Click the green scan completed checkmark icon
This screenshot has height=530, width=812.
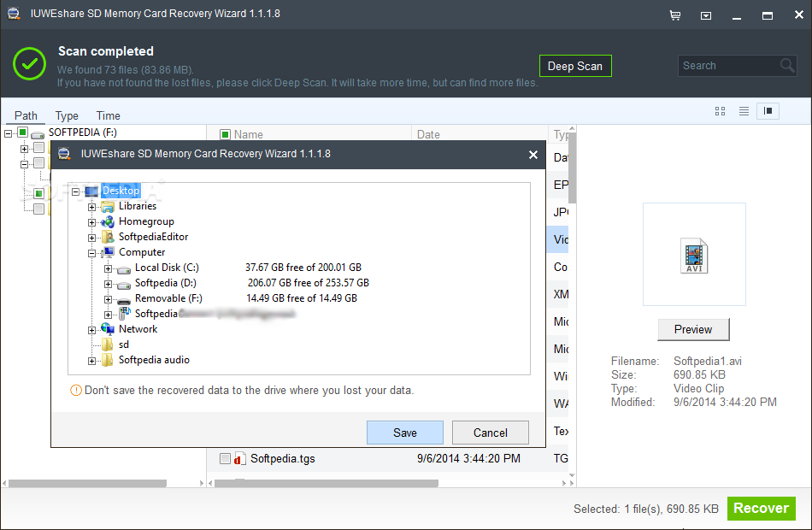tap(30, 63)
